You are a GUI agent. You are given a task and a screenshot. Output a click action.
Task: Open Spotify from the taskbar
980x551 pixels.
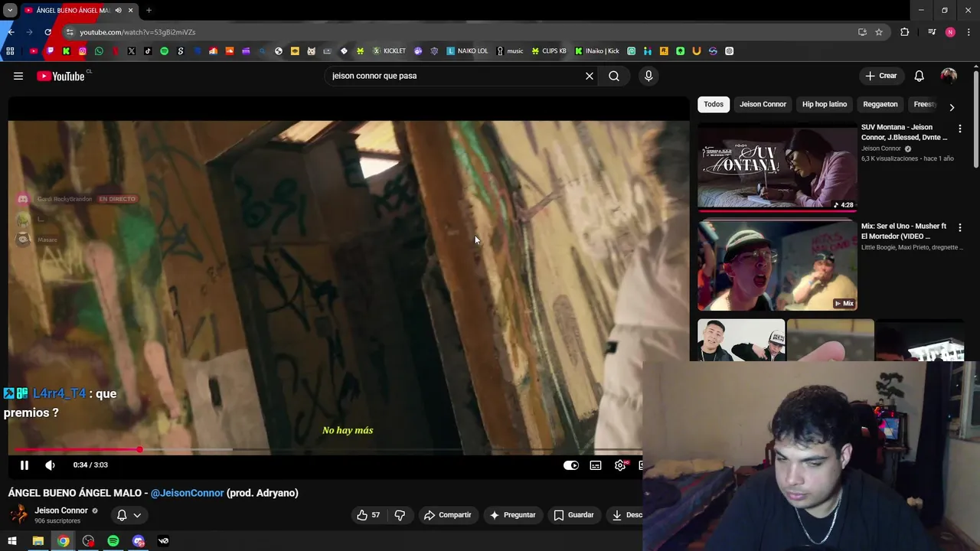coord(113,541)
